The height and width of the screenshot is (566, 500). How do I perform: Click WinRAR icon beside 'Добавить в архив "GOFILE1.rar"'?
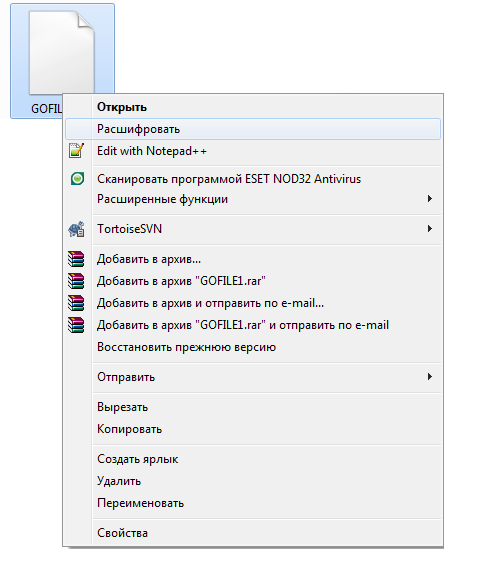pos(76,281)
